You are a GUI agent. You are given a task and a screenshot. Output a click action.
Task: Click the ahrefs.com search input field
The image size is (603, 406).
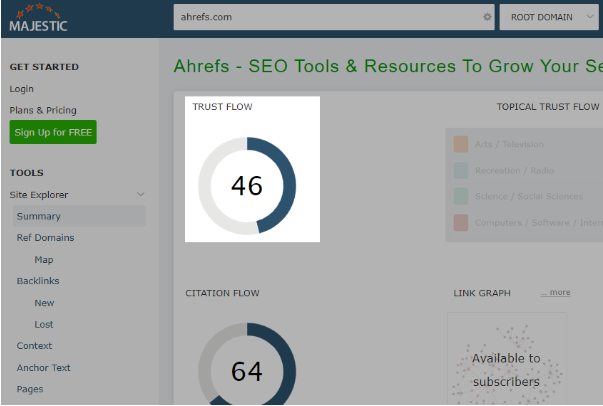[334, 17]
